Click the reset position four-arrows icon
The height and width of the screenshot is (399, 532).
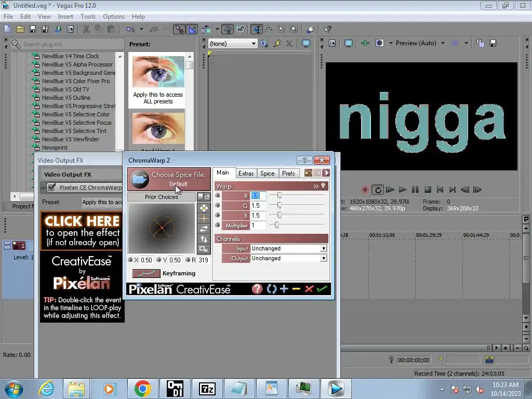204,208
